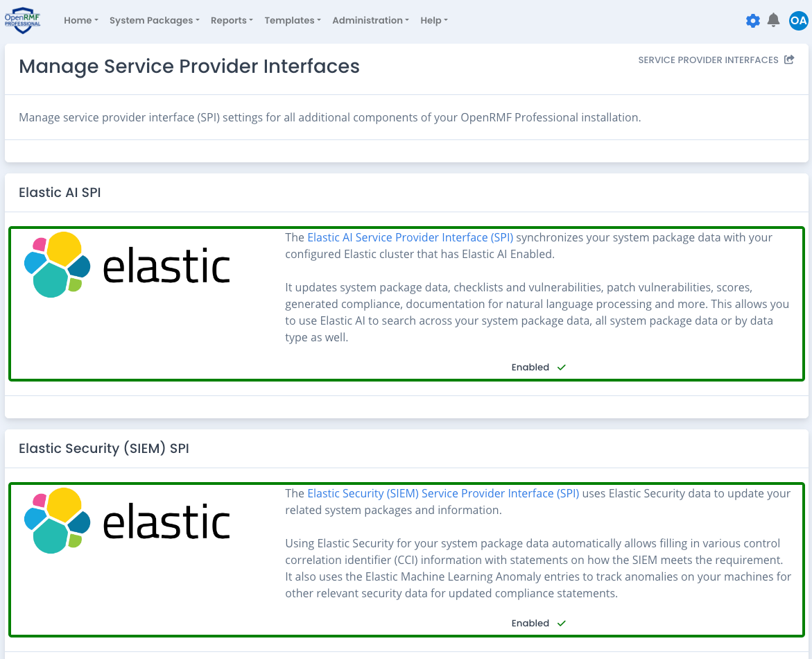Screen dimensions: 812x659
Task: Click the green checkmark in Elastic Security SPI
Action: (x=562, y=623)
